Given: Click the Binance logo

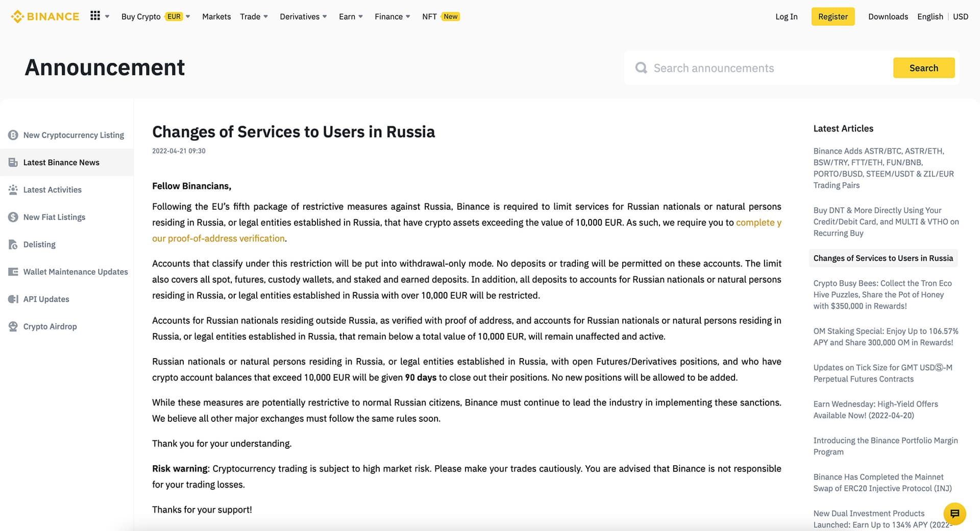Looking at the screenshot, I should click(x=45, y=16).
